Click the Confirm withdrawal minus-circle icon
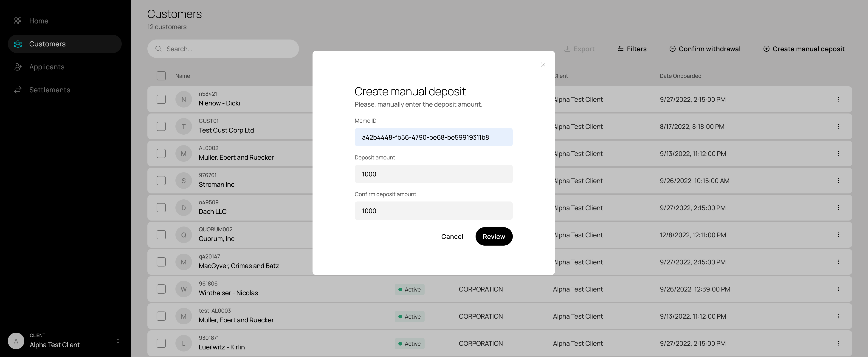 coord(672,49)
